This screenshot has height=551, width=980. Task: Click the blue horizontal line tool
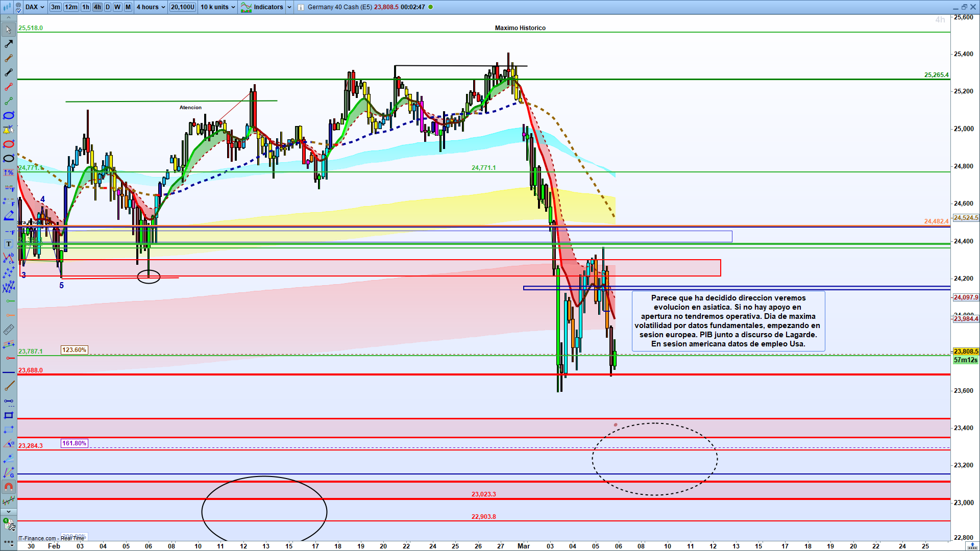[8, 372]
